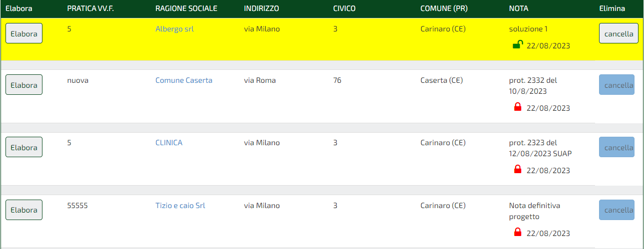Click Elabora button for CLINICA row

pos(24,147)
